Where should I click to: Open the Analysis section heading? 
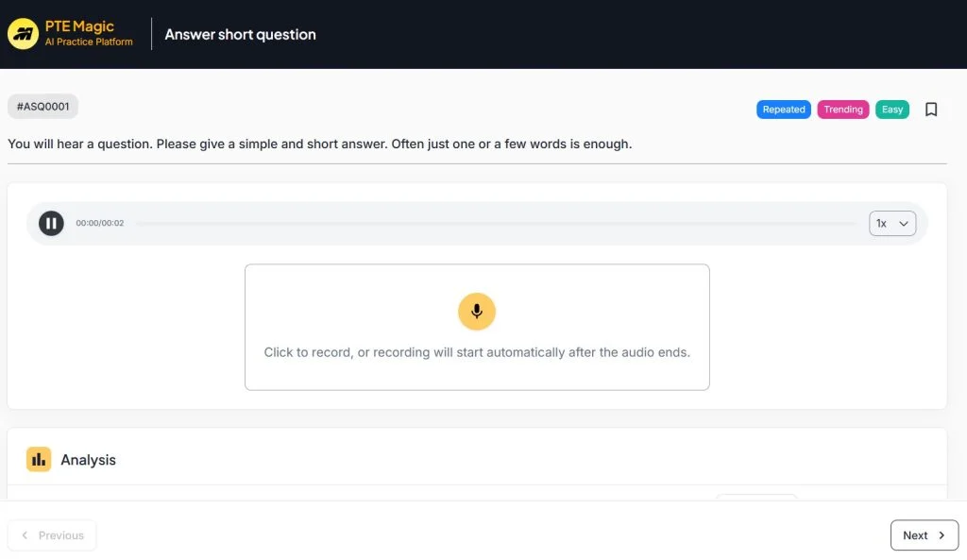(88, 460)
